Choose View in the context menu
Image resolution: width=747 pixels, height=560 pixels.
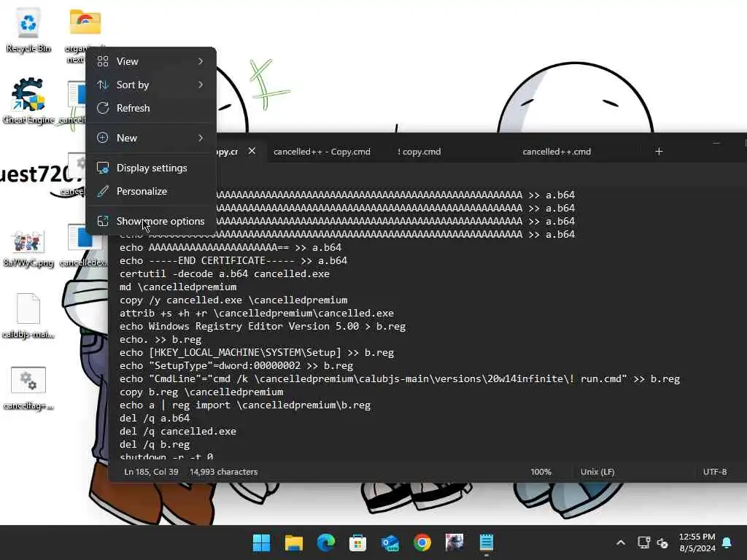[x=152, y=61]
